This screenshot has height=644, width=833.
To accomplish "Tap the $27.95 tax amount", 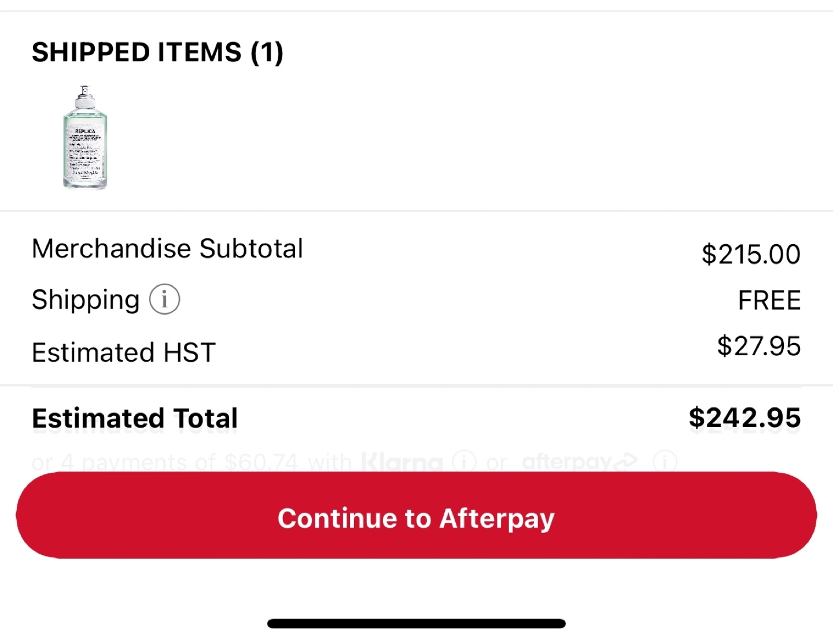I will [758, 347].
